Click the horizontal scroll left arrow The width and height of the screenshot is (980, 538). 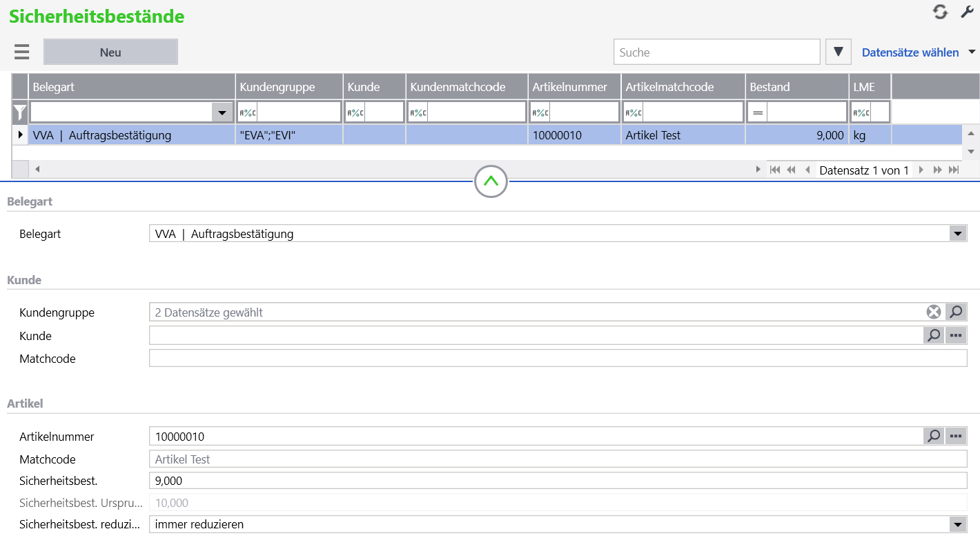click(x=37, y=169)
